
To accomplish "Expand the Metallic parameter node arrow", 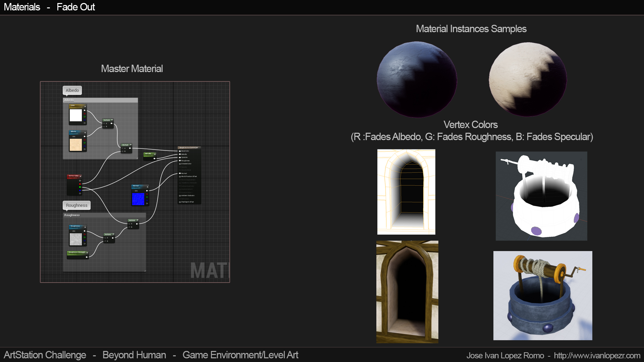I will 155,154.
